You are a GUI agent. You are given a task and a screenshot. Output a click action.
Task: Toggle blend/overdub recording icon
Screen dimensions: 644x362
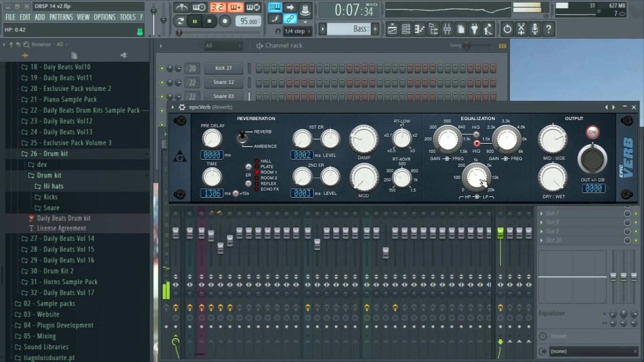[235, 7]
